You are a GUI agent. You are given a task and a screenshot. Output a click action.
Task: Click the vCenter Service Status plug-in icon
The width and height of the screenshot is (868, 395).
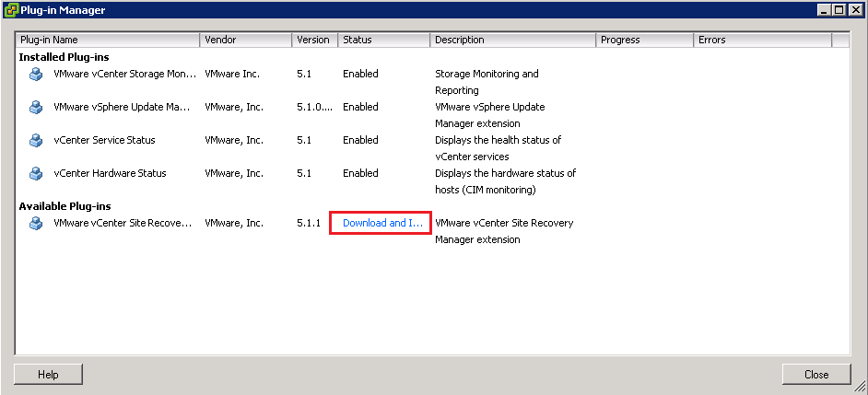(x=36, y=140)
